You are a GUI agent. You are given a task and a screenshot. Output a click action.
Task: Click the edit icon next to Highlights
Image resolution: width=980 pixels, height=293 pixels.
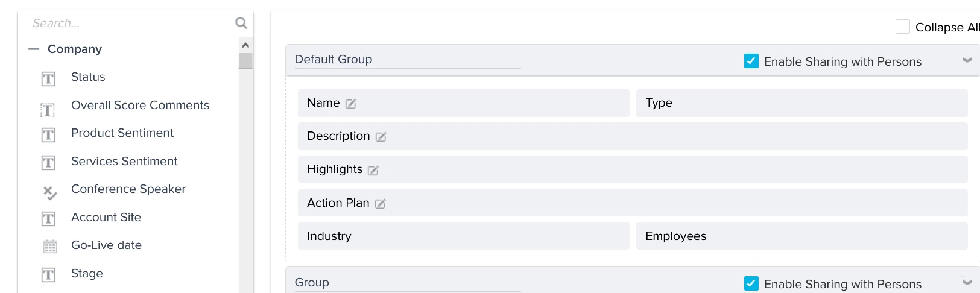(373, 171)
